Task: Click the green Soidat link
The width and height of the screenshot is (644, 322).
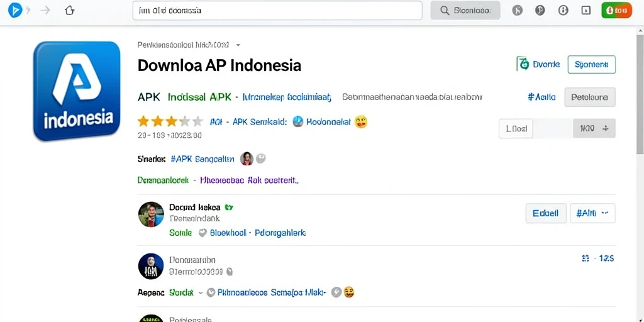Action: click(181, 292)
